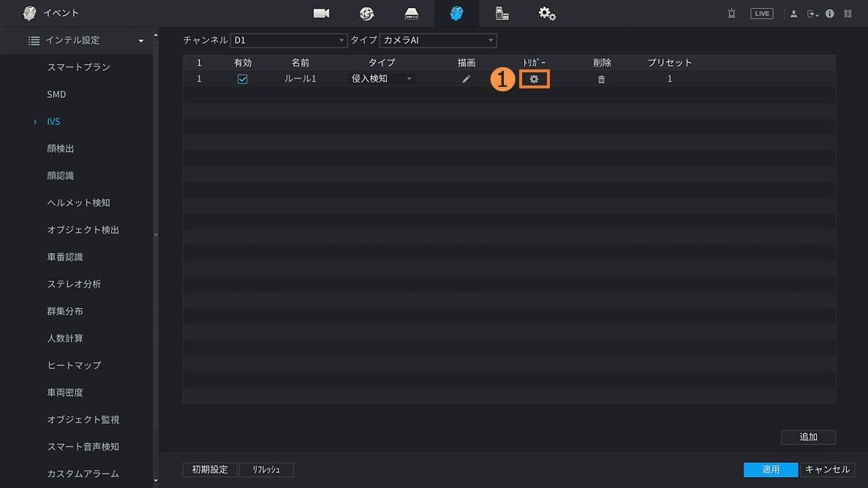Viewport: 868px width, 488px height.
Task: Open the チャンネル D1 dropdown
Action: pos(288,40)
